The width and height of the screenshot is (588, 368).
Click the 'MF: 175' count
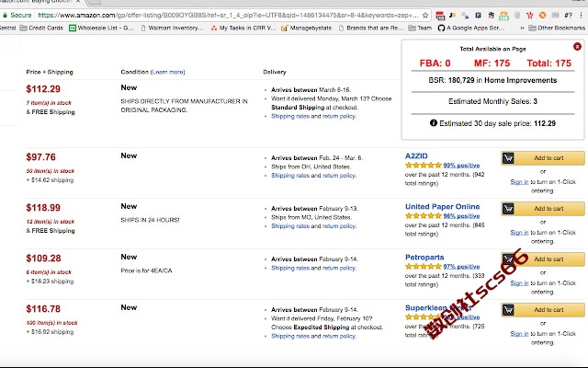pos(492,63)
